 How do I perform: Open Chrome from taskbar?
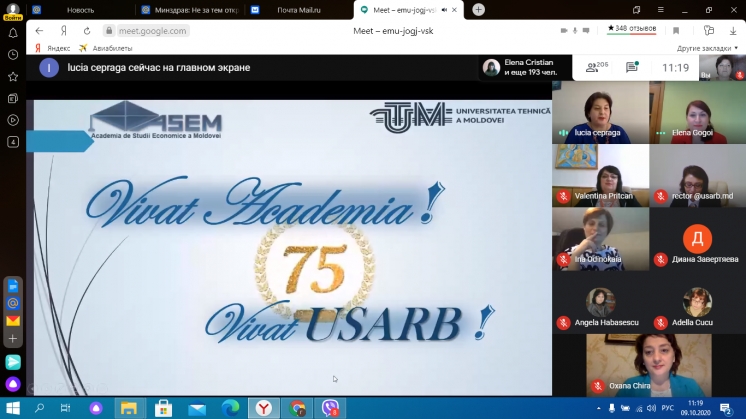[298, 408]
